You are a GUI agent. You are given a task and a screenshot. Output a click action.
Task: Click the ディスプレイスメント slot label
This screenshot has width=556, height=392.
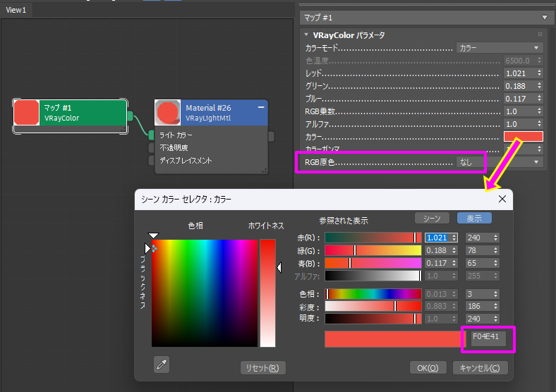point(186,160)
